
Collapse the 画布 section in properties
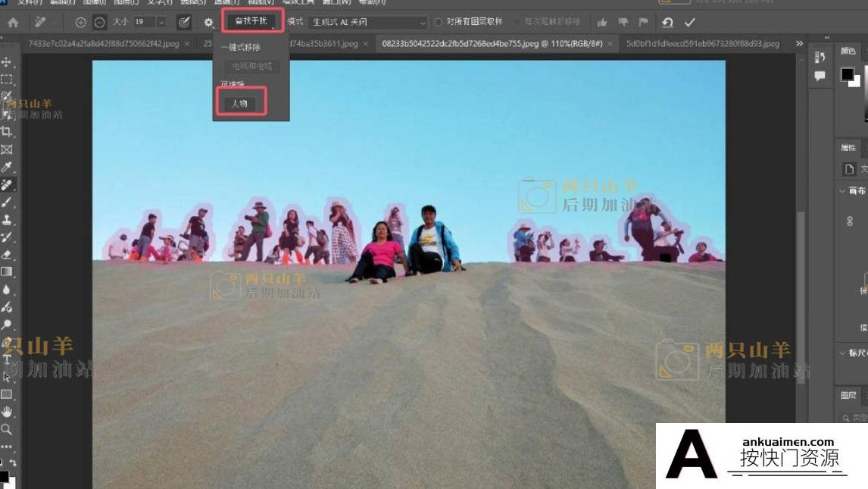click(842, 191)
